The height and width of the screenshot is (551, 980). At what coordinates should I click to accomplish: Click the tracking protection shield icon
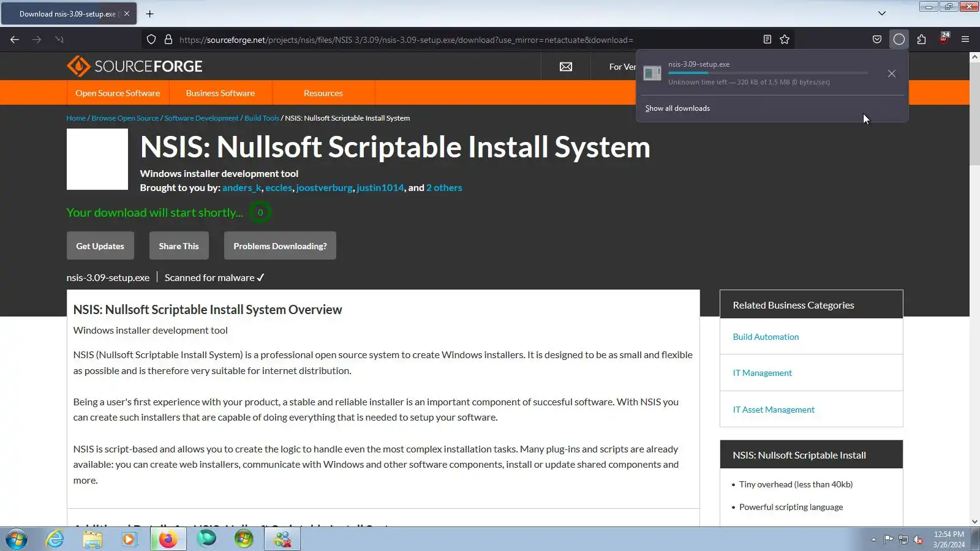click(x=151, y=40)
